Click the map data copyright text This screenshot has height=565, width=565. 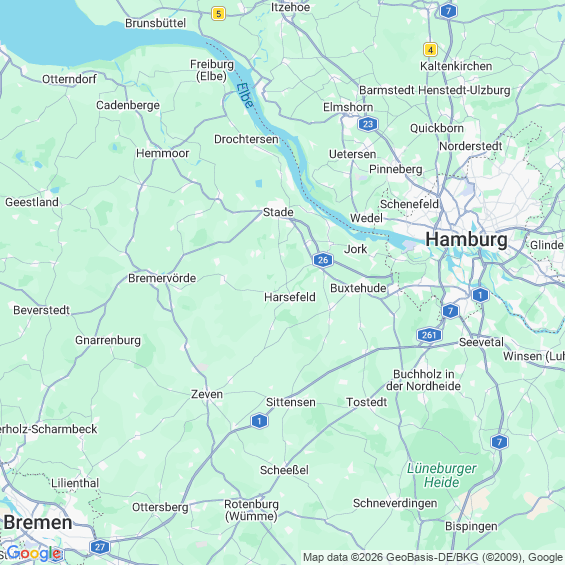433,557
